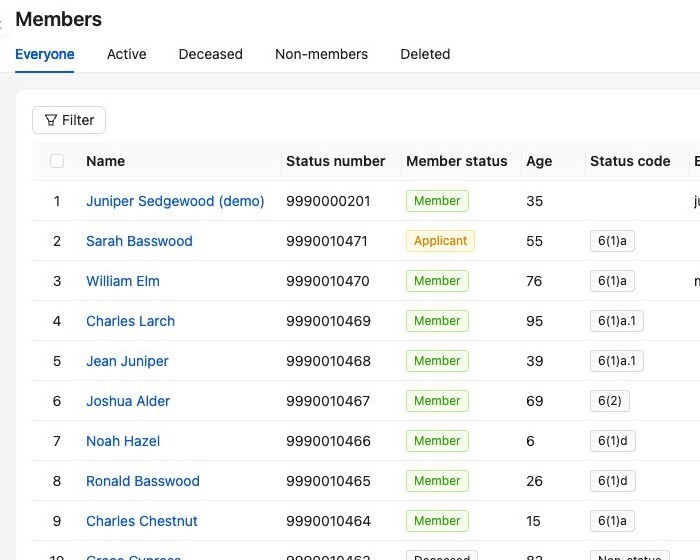Image resolution: width=700 pixels, height=560 pixels.
Task: Open Juniper Sedgewood (demo) profile
Action: coord(175,201)
